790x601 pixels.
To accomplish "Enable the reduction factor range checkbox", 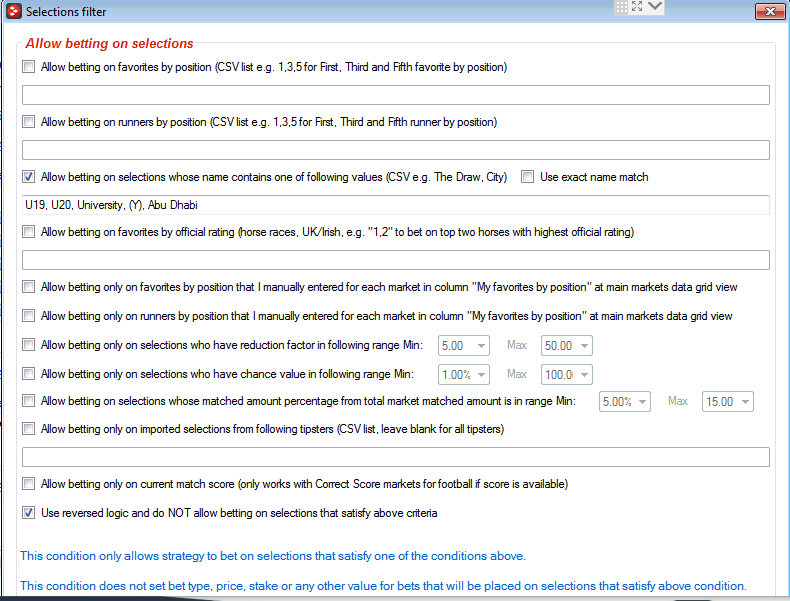I will (x=29, y=345).
